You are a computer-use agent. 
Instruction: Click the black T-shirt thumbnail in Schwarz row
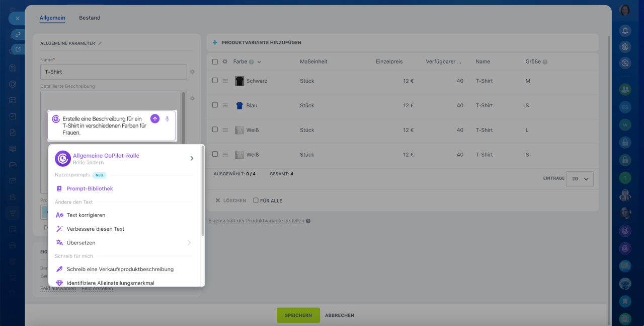pyautogui.click(x=239, y=81)
